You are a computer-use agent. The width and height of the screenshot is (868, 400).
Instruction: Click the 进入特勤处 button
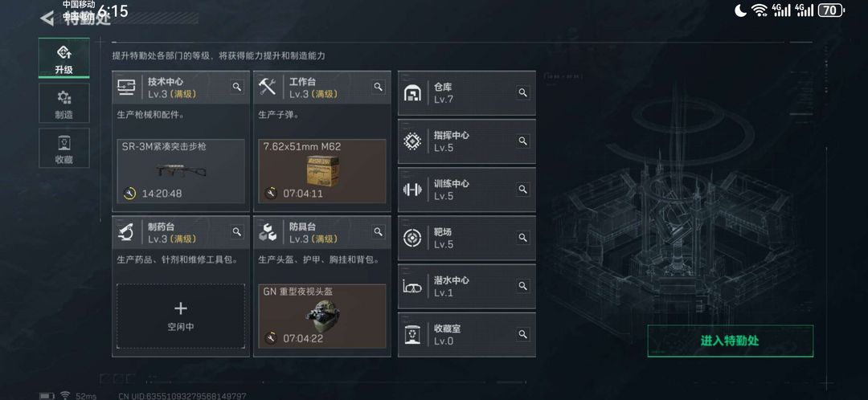point(730,341)
